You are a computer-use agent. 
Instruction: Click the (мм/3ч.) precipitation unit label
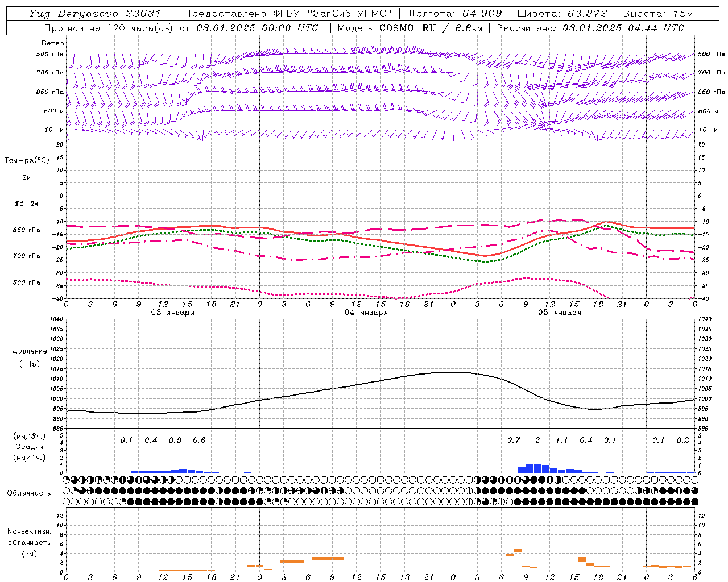tap(30, 436)
